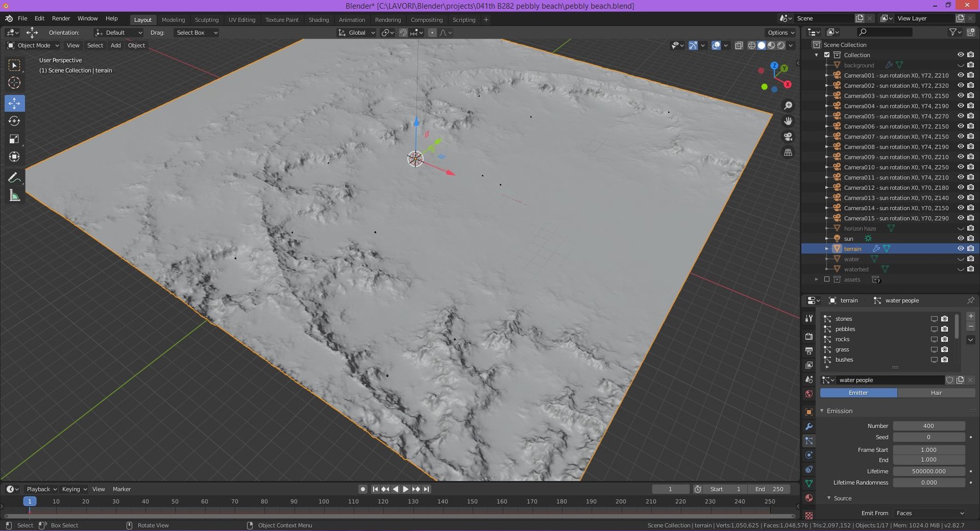Hide the terrain object in the outliner
Image resolution: width=980 pixels, height=531 pixels.
[960, 248]
